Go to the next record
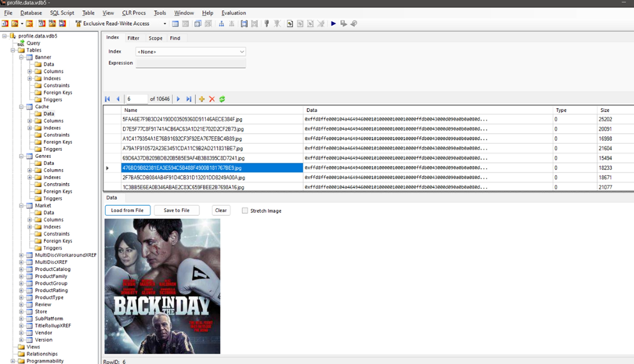This screenshot has height=364, width=634. 179,99
